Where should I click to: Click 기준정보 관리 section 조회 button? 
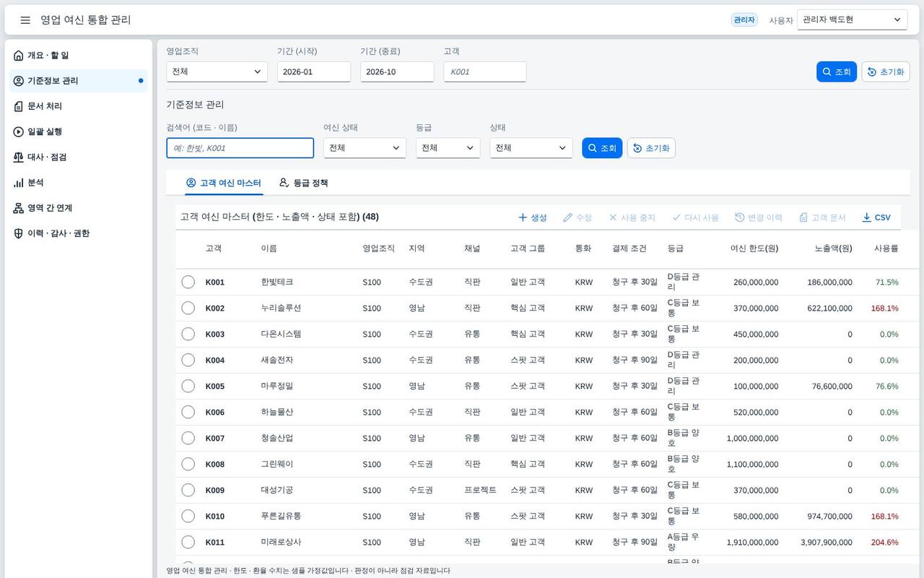click(602, 147)
